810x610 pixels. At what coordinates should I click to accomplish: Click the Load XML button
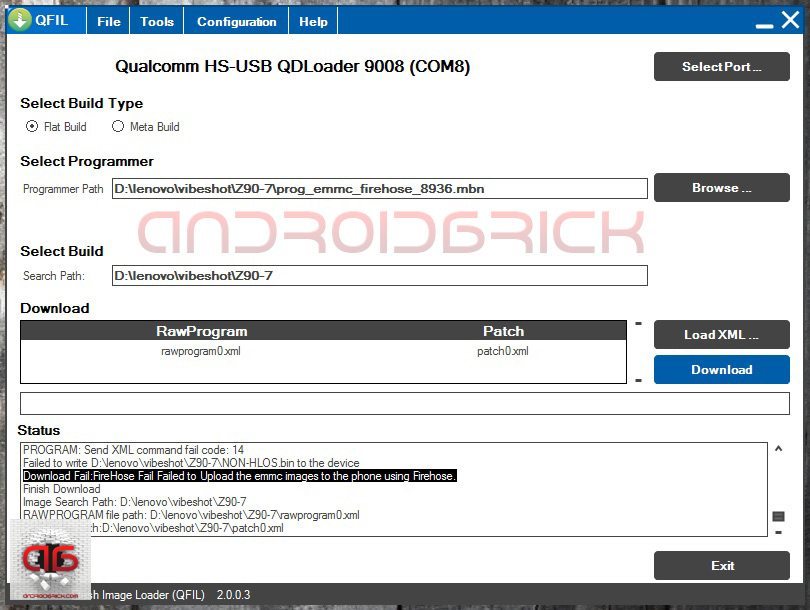tap(721, 334)
